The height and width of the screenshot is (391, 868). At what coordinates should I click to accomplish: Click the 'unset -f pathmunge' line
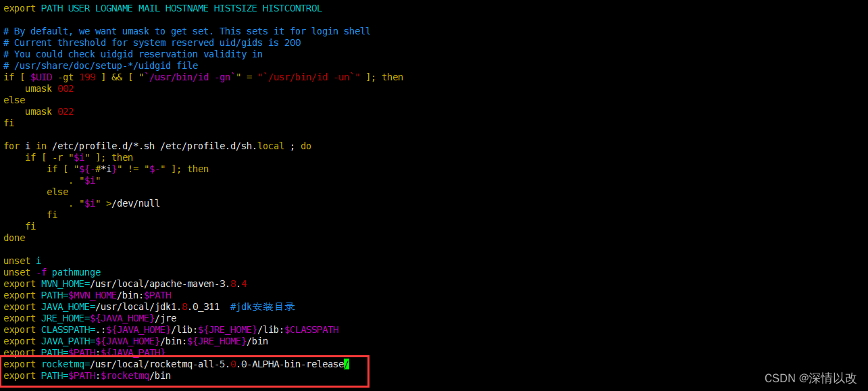pos(52,272)
